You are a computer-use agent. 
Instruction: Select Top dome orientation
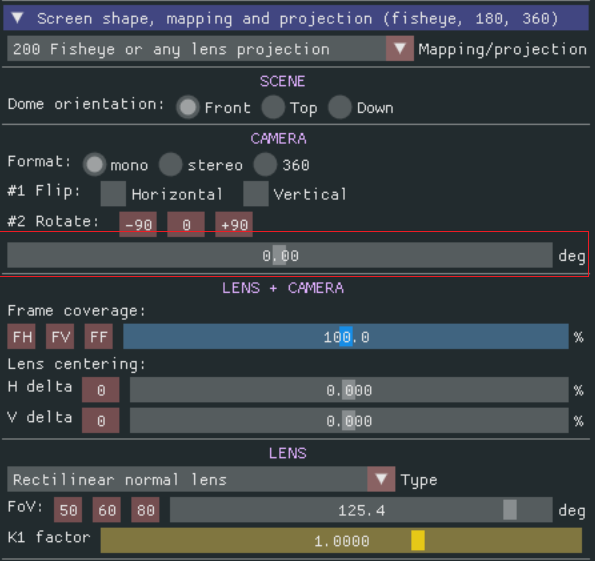point(273,107)
